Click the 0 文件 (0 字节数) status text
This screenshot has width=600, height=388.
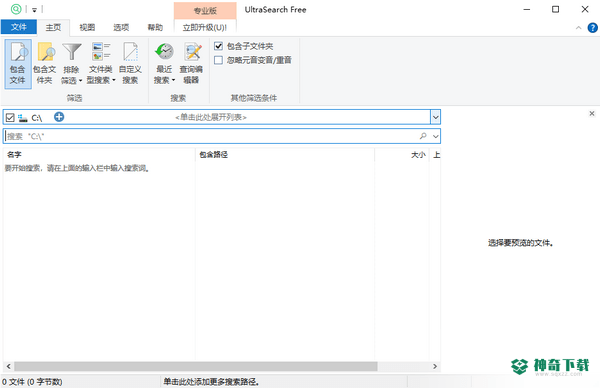click(32, 382)
